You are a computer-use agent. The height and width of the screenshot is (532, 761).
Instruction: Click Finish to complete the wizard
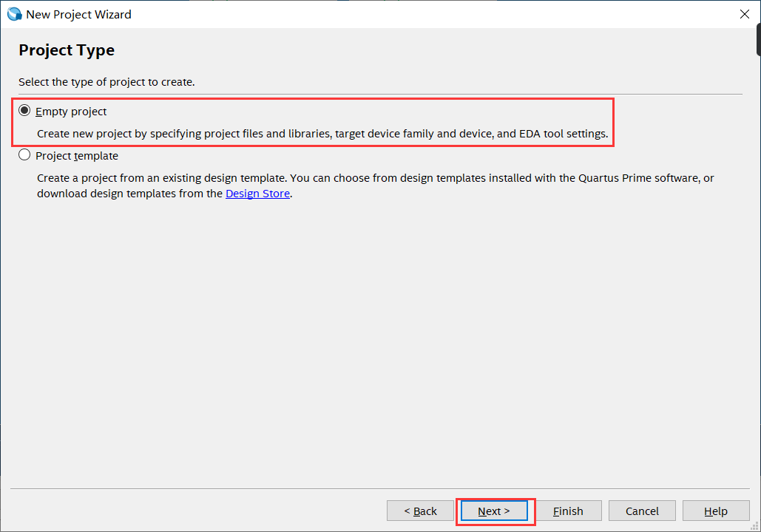pos(568,511)
